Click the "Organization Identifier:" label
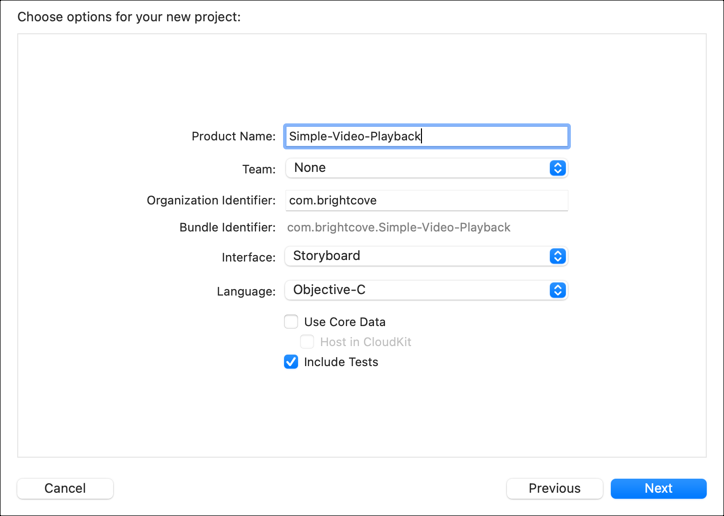Screen dimensions: 724x516 pos(211,201)
